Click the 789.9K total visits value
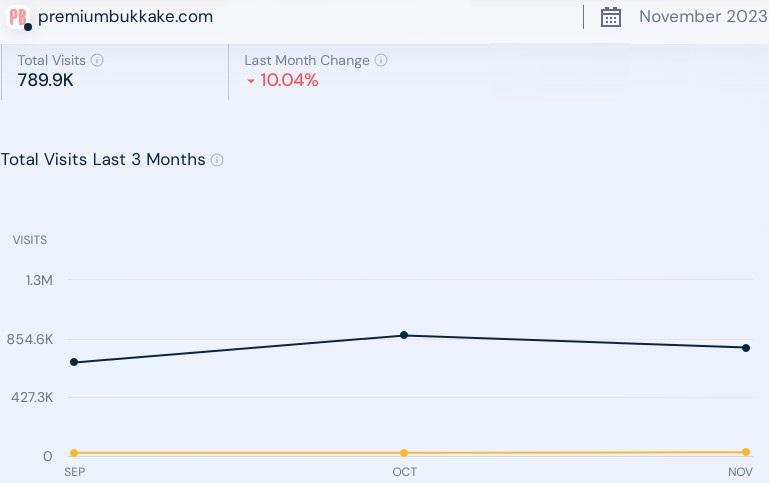 coord(45,81)
